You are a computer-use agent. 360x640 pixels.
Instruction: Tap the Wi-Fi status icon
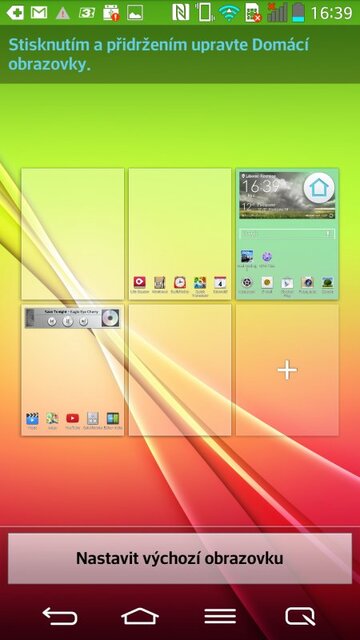[x=229, y=13]
